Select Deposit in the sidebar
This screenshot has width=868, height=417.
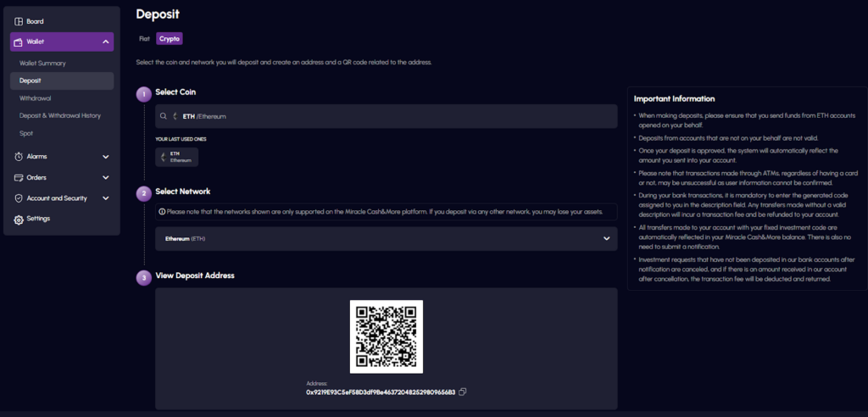click(62, 81)
